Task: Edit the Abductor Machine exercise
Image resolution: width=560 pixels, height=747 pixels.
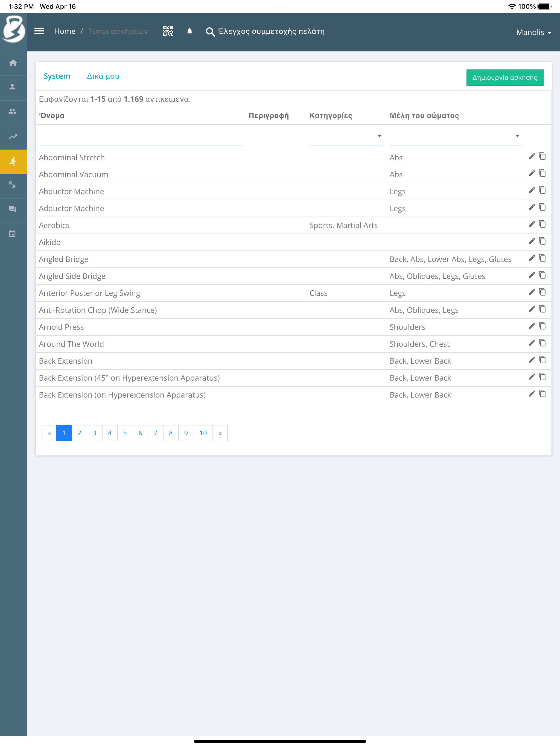Action: click(x=532, y=190)
